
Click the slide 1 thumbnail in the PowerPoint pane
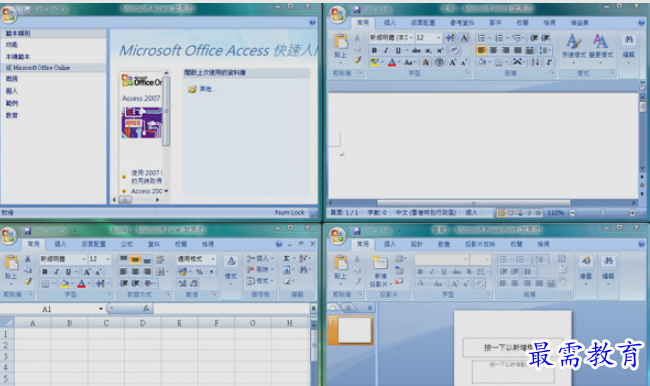click(354, 330)
